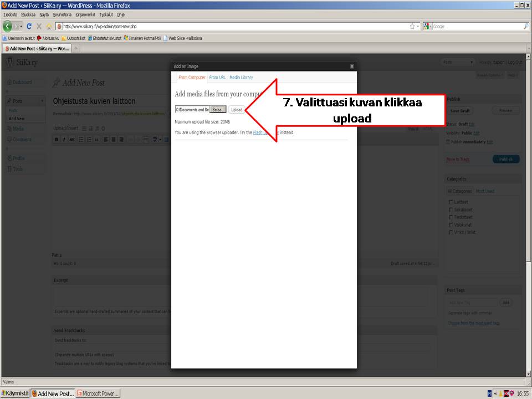Switch to the From URL tab
The width and height of the screenshot is (532, 399).
click(217, 78)
